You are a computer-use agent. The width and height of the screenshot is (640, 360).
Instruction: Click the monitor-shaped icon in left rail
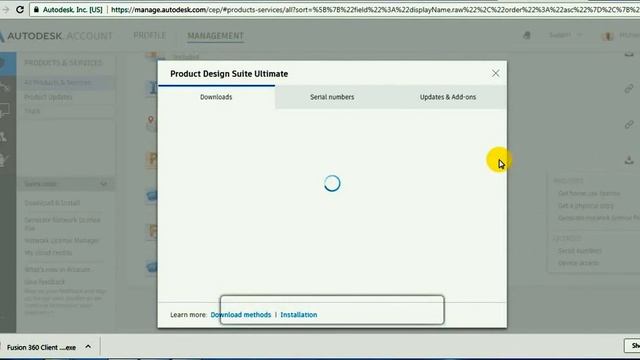[4, 111]
